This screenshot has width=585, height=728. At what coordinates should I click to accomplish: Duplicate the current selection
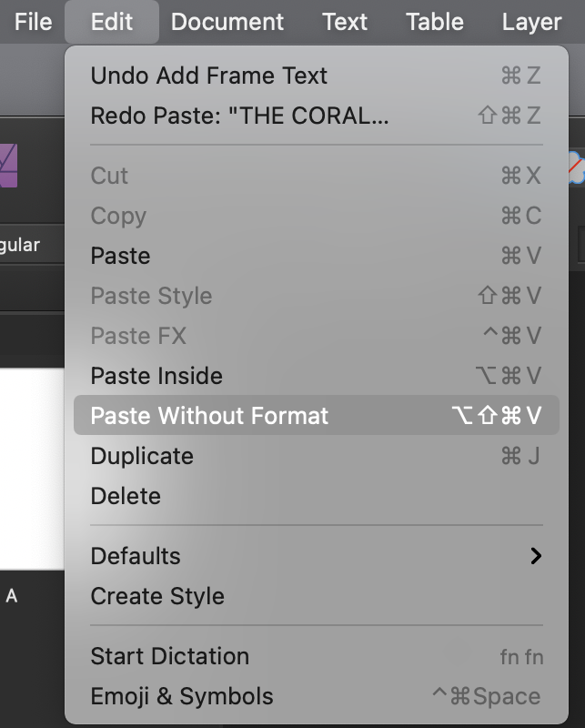click(142, 456)
